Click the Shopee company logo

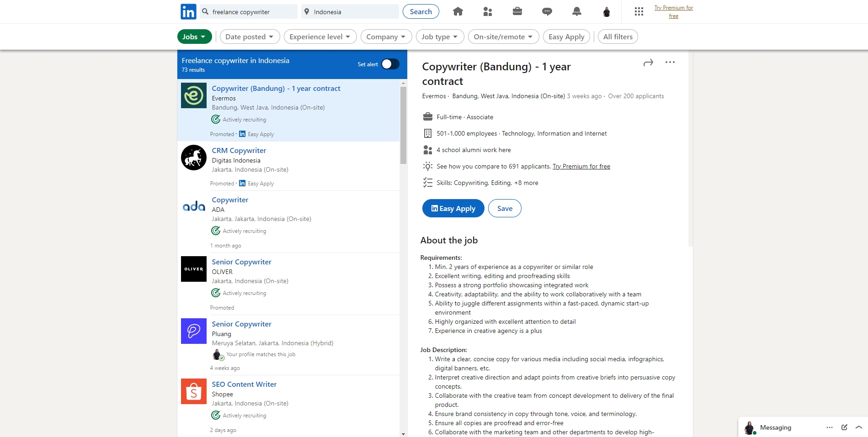point(194,391)
